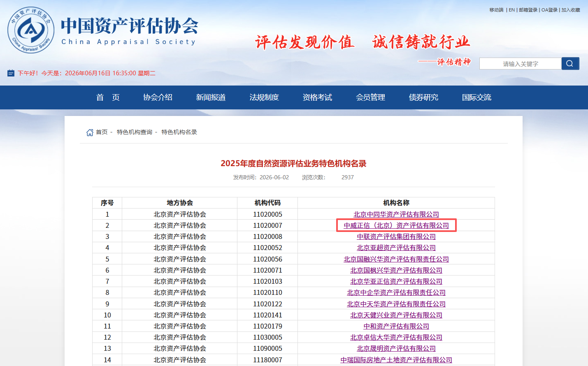
Task: Click the institution code 11180007
Action: (x=267, y=360)
